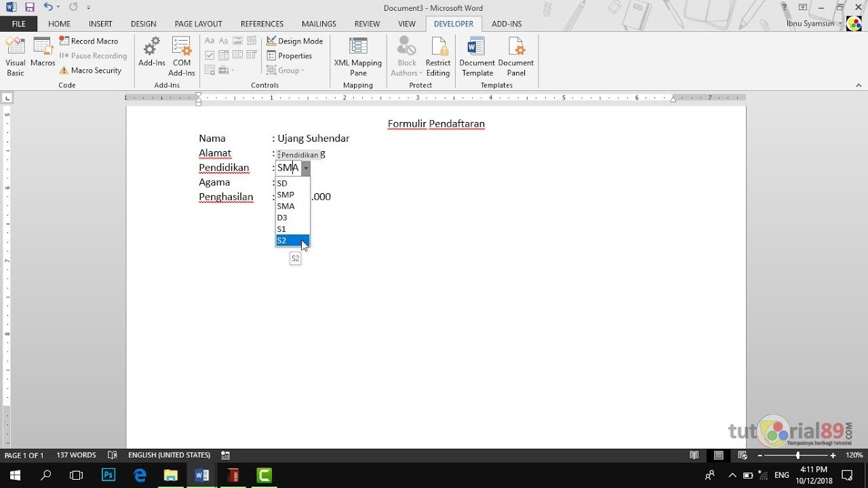Image resolution: width=868 pixels, height=488 pixels.
Task: Open Windows Start menu
Action: [14, 474]
